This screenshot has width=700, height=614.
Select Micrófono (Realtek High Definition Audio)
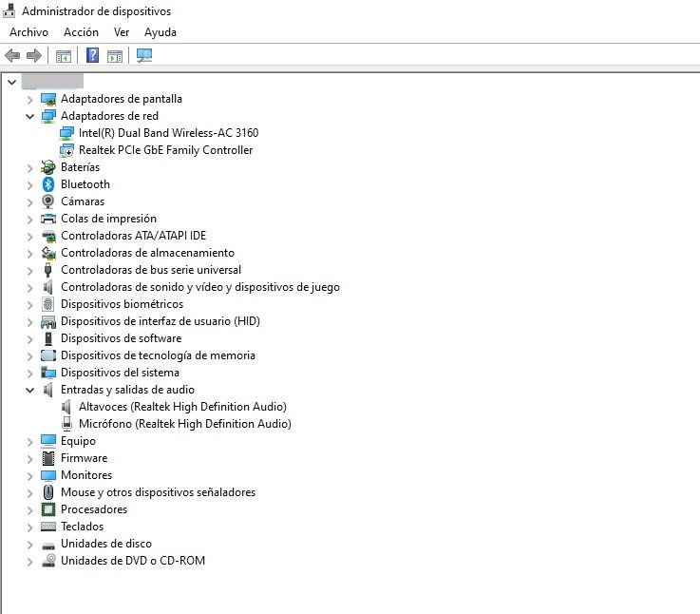pos(184,424)
